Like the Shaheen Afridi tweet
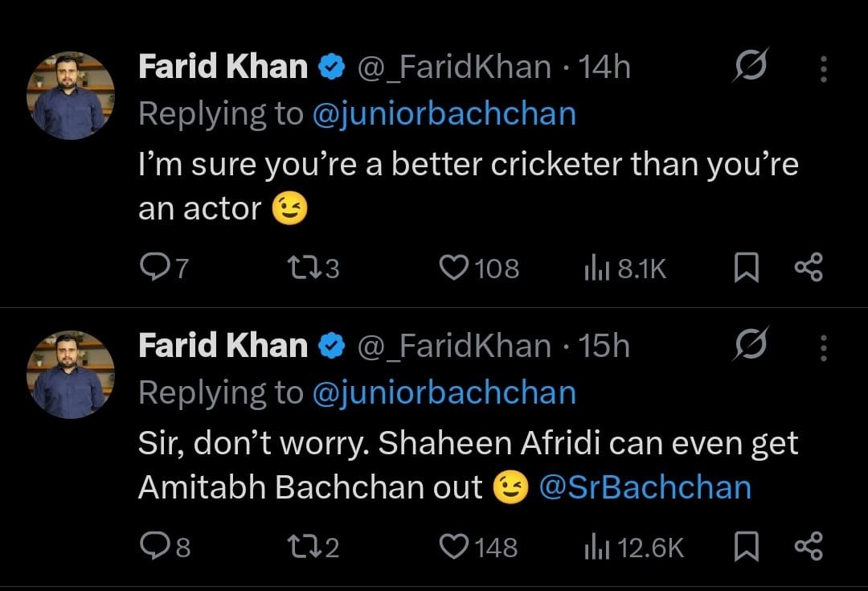This screenshot has width=868, height=591. (454, 548)
